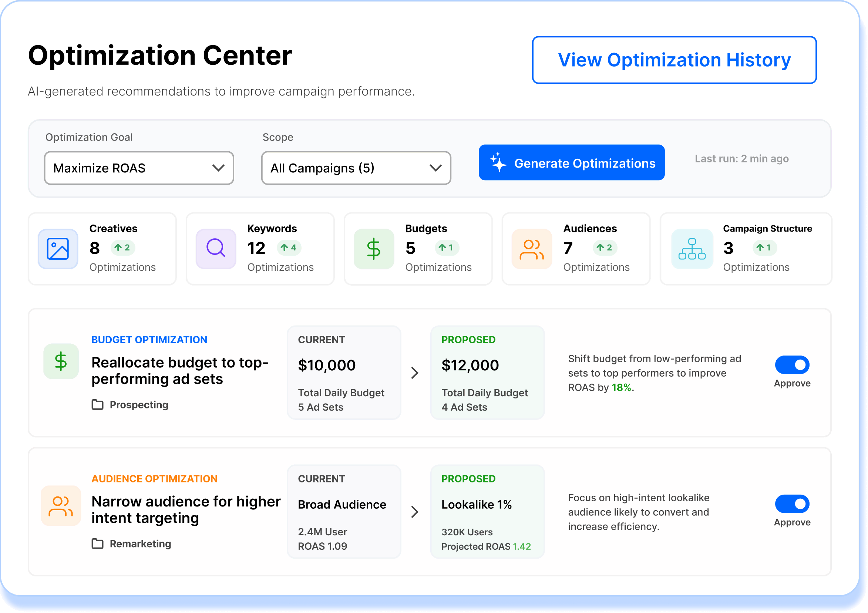
Task: Click the arrow between $10,000 and $12,000
Action: click(x=415, y=373)
